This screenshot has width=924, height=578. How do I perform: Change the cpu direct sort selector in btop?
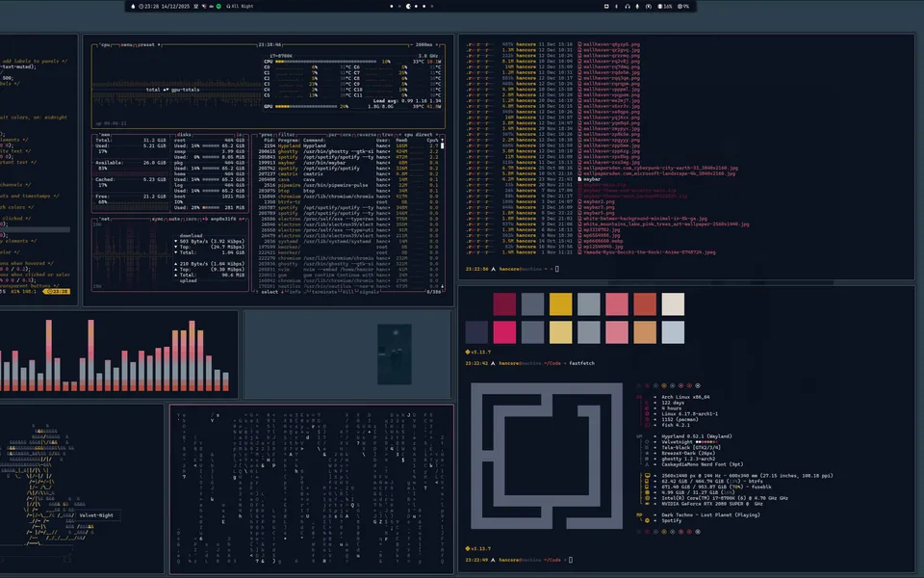(x=419, y=135)
